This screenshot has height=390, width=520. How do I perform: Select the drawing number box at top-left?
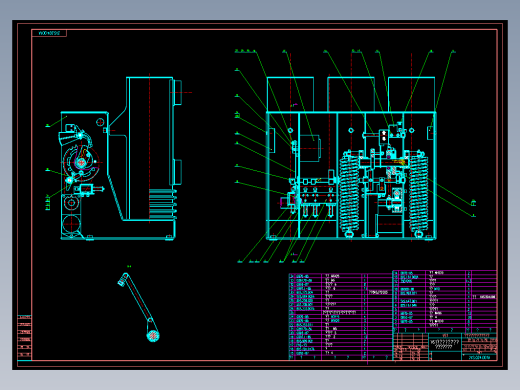tap(49, 33)
